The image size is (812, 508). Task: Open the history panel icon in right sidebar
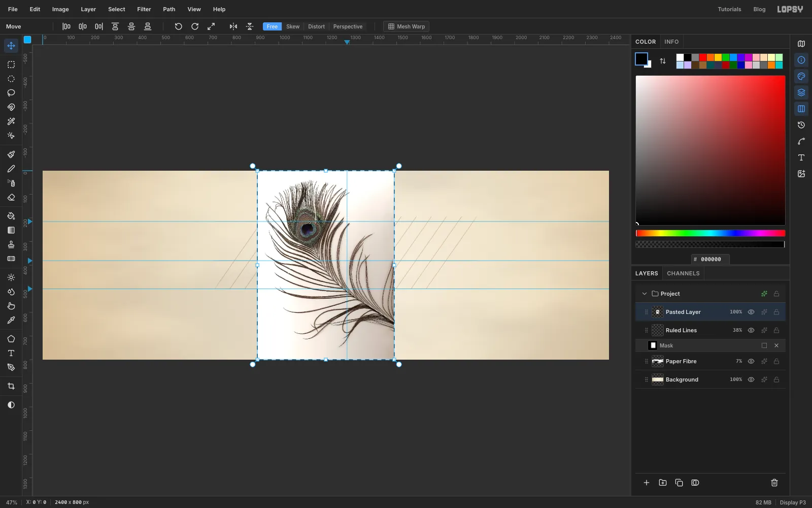(x=801, y=125)
